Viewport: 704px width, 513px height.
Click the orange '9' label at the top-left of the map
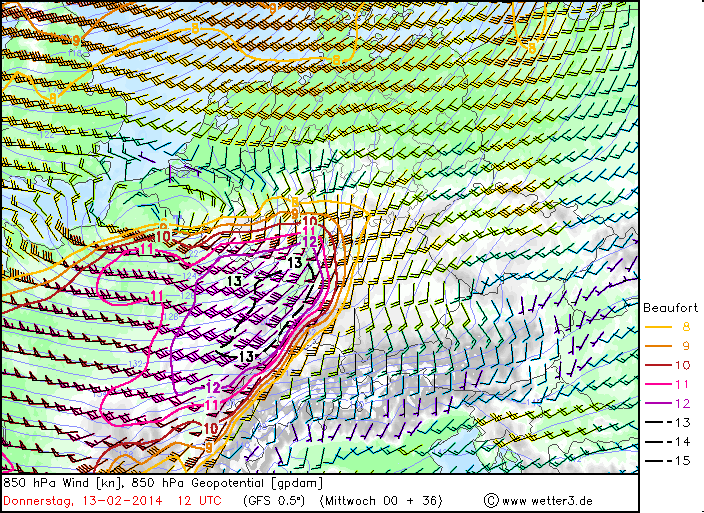tap(76, 41)
